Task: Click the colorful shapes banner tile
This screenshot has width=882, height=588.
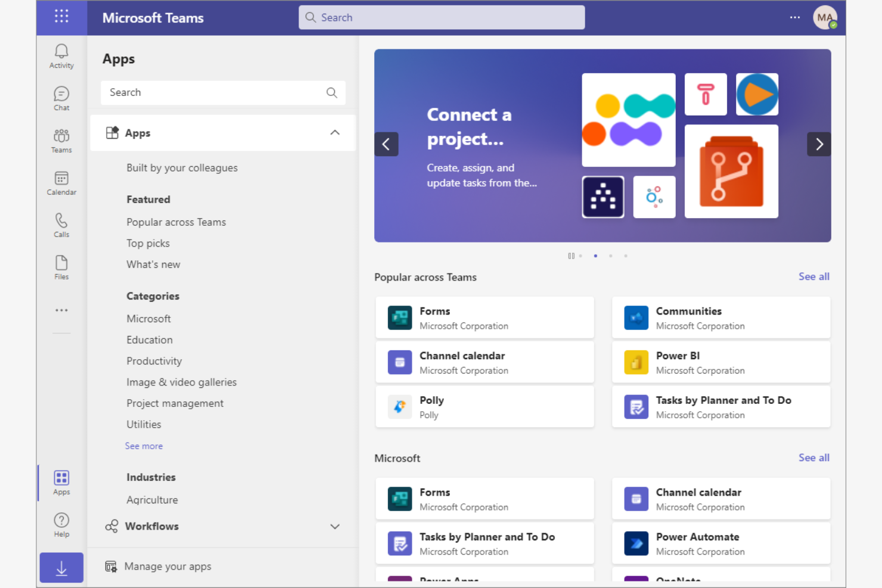Action: tap(629, 120)
